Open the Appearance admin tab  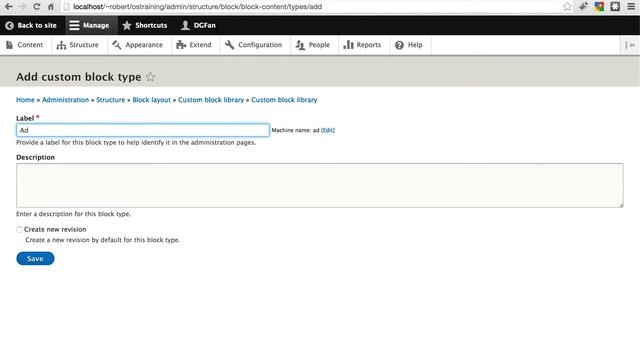138,45
